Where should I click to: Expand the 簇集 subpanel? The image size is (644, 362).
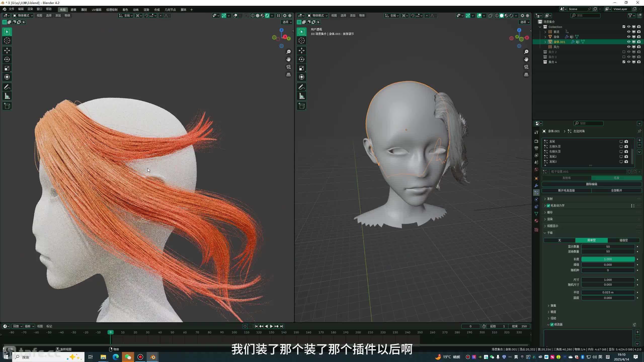(553, 306)
